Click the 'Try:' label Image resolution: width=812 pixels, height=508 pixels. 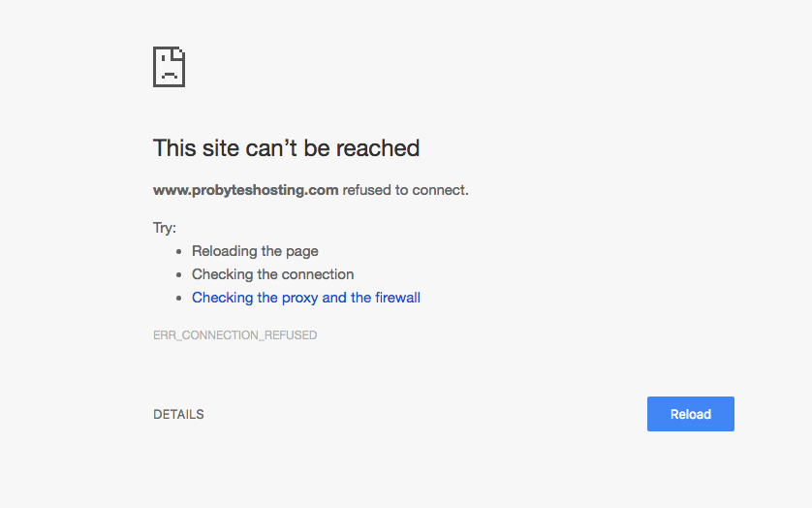[165, 228]
